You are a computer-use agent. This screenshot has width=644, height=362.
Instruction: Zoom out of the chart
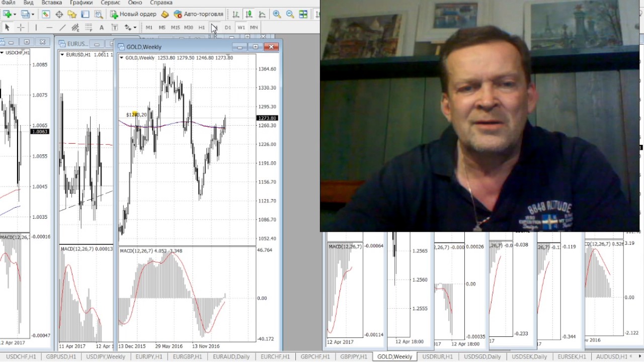(x=290, y=14)
